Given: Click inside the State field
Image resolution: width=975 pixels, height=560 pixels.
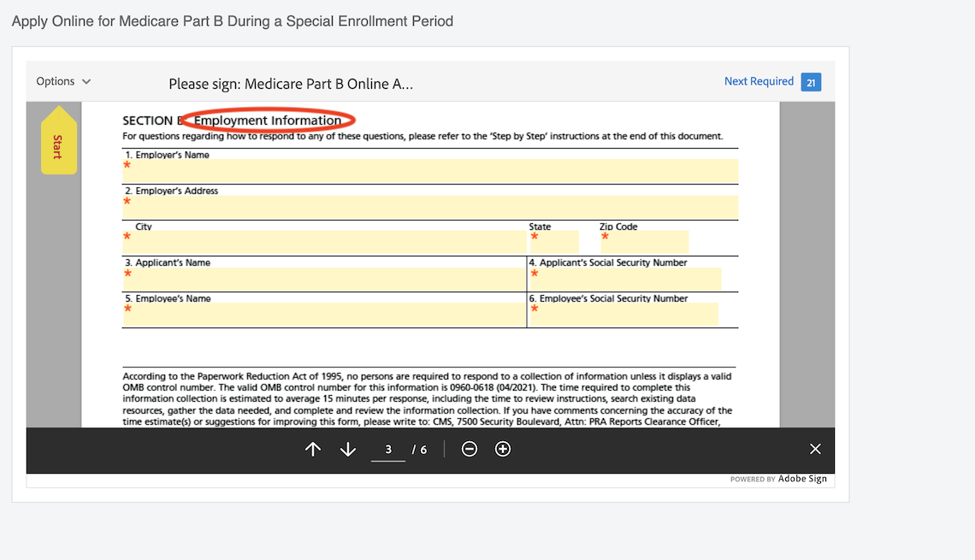Looking at the screenshot, I should [554, 241].
